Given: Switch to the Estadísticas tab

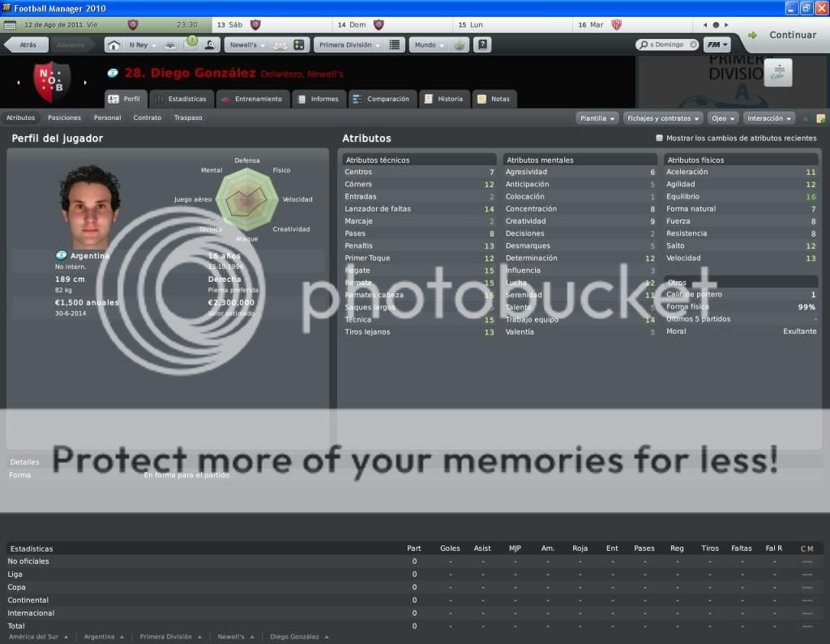Looking at the screenshot, I should 182,99.
